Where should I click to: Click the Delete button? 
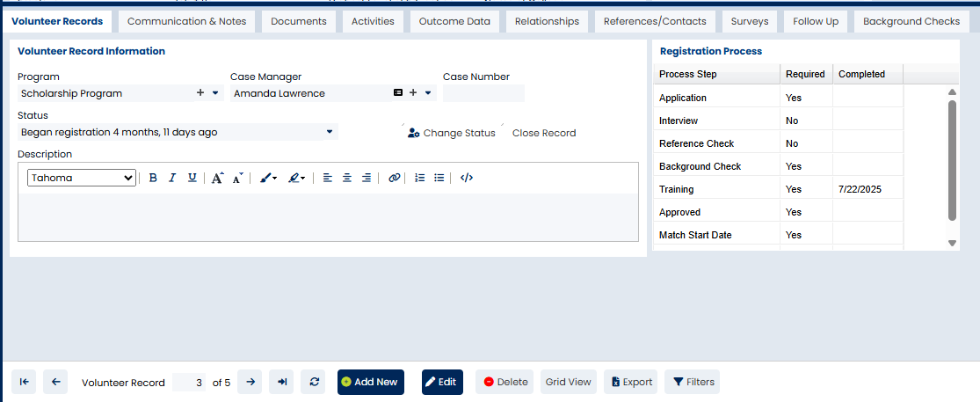(x=505, y=382)
